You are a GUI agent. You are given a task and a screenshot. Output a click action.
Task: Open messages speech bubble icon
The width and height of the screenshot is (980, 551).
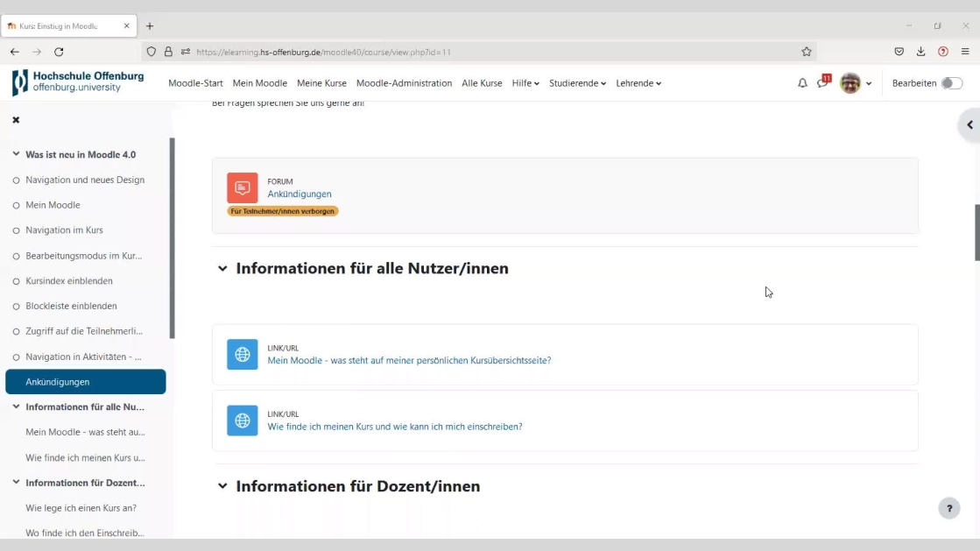coord(822,83)
